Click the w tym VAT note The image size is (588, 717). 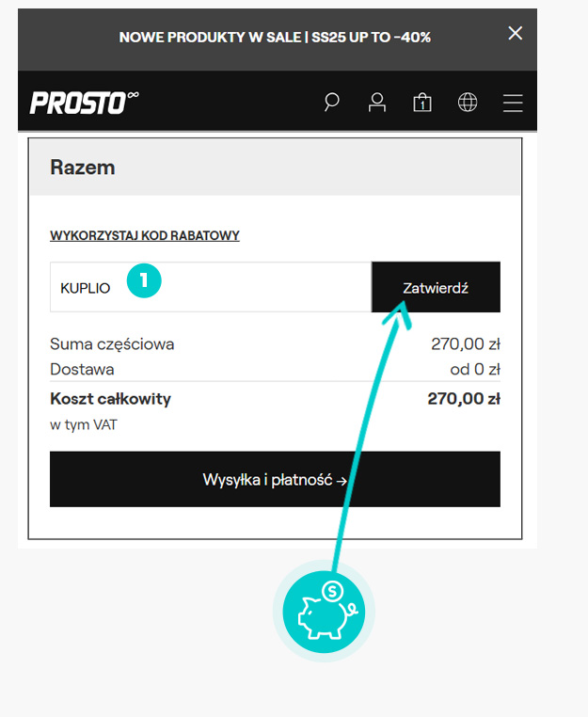[84, 424]
